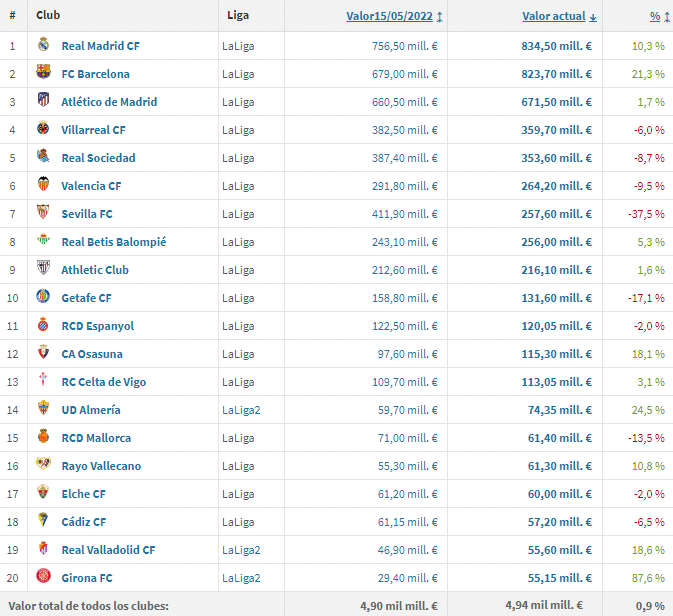Select total current value 4,94 mil mill. €

point(544,605)
